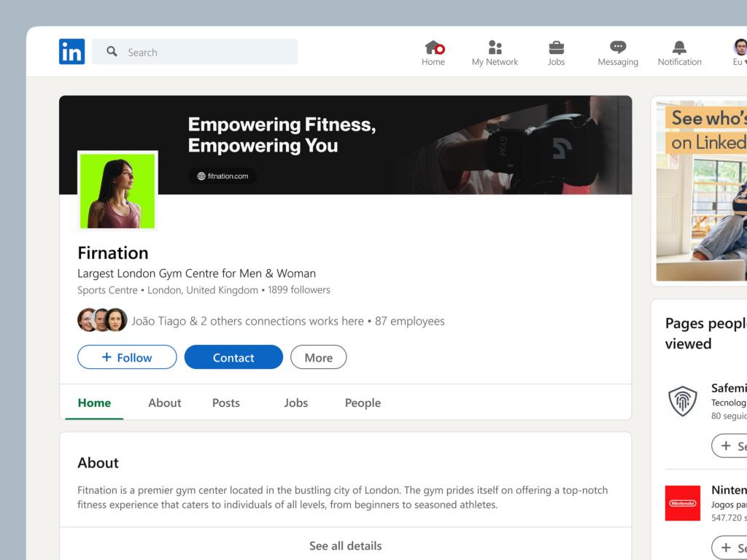Open the Firnation profile picture

[x=117, y=191]
